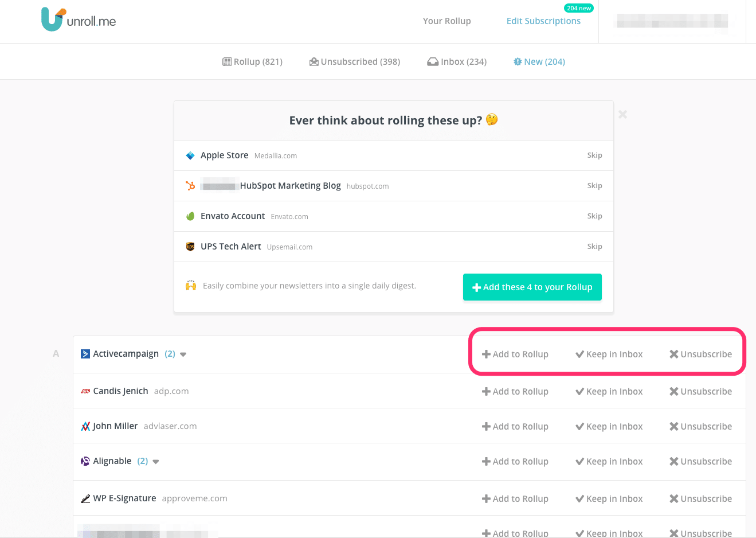Viewport: 756px width, 538px height.
Task: Unsubscribe from John Miller advlaser.com
Action: (x=700, y=427)
